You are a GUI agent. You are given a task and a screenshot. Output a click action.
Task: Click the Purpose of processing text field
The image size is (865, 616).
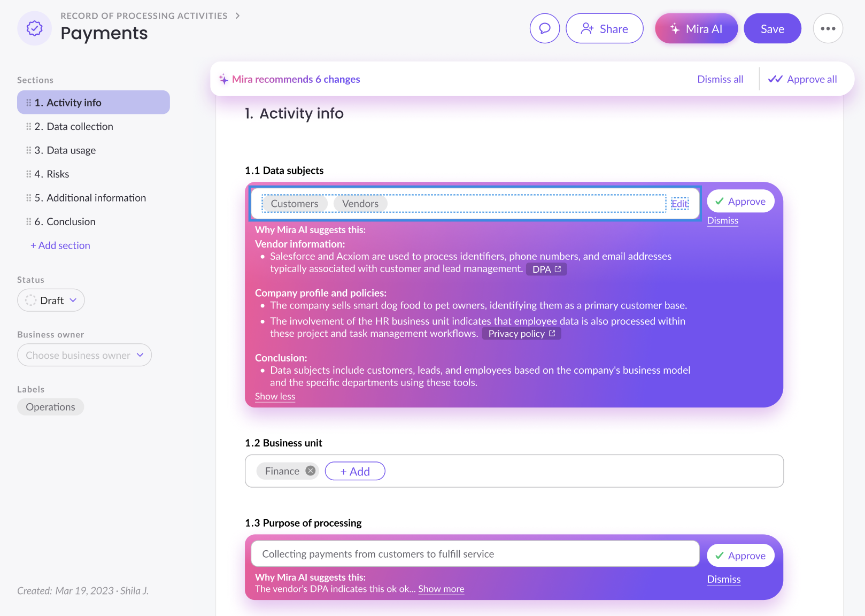pos(475,554)
